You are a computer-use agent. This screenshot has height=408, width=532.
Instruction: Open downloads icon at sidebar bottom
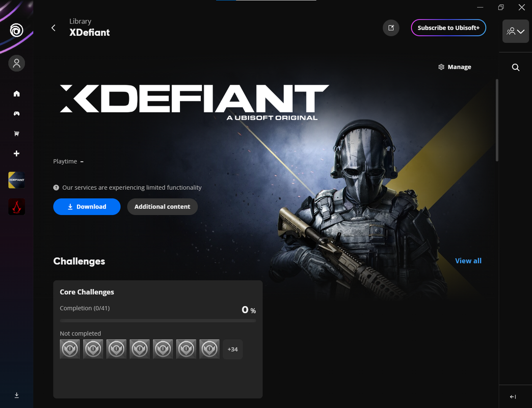coord(16,395)
